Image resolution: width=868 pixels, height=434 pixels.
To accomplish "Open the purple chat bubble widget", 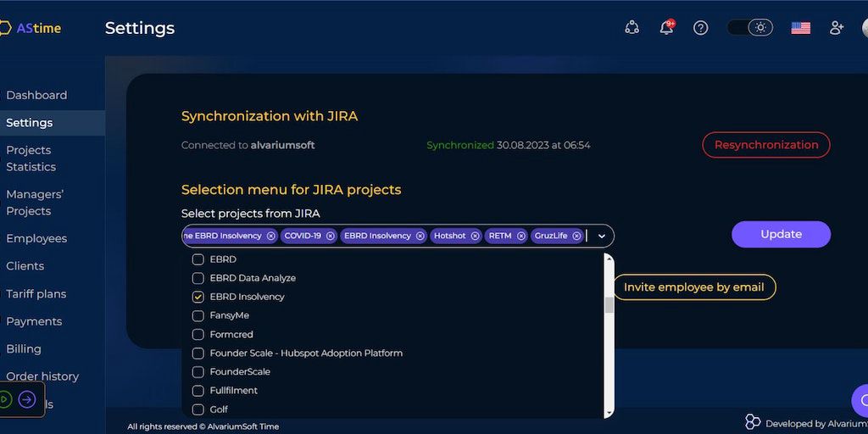I will (x=861, y=401).
